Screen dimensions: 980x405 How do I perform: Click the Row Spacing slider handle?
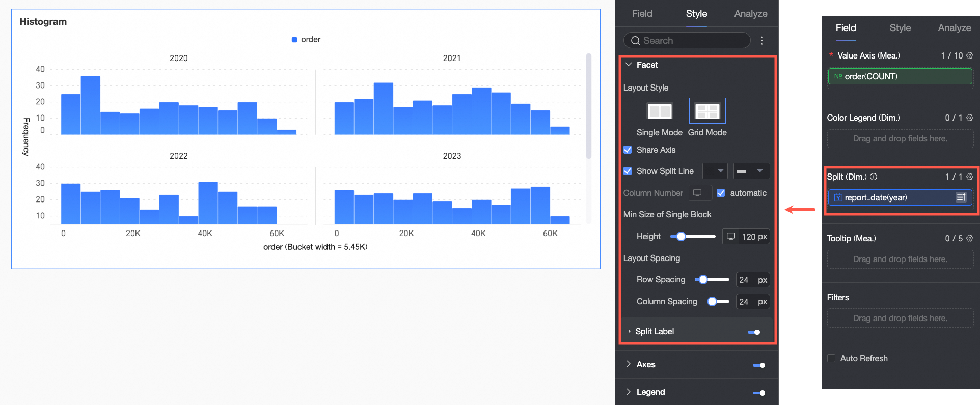(703, 279)
